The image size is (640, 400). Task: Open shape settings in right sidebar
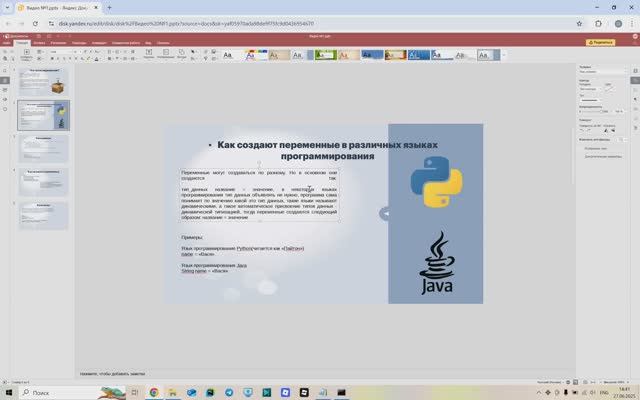coord(635,80)
